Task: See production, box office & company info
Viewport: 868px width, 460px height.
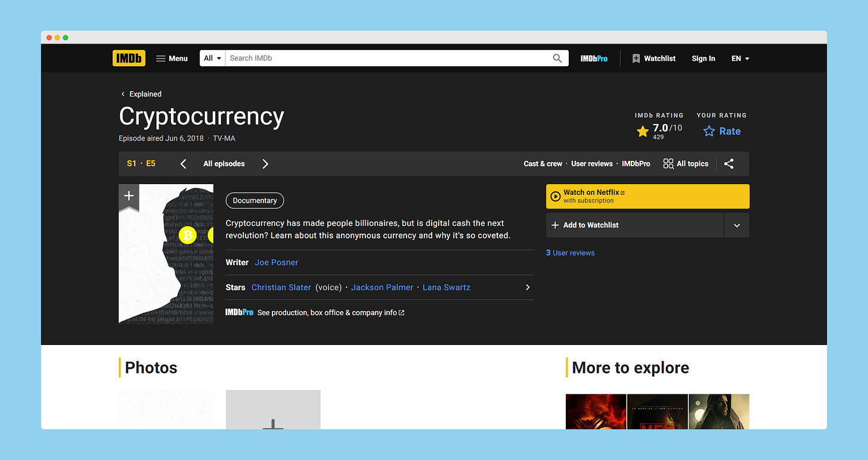Action: point(331,313)
